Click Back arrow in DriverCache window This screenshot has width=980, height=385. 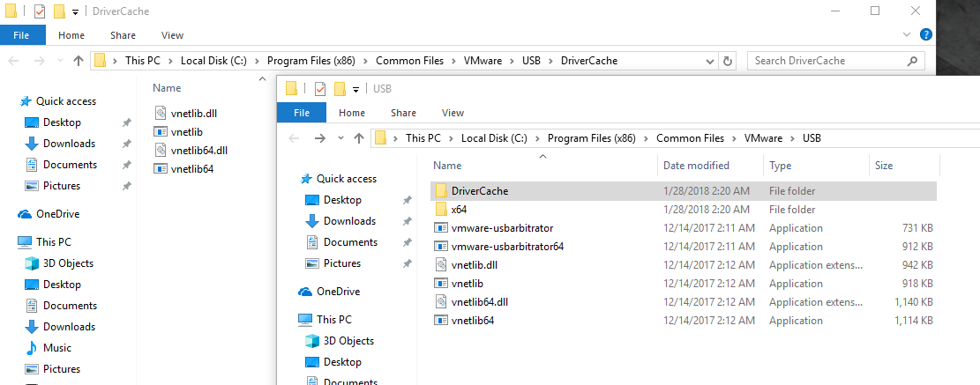click(x=14, y=61)
